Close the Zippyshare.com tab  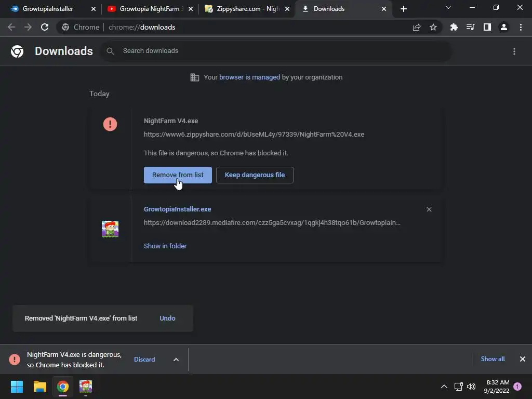[287, 9]
